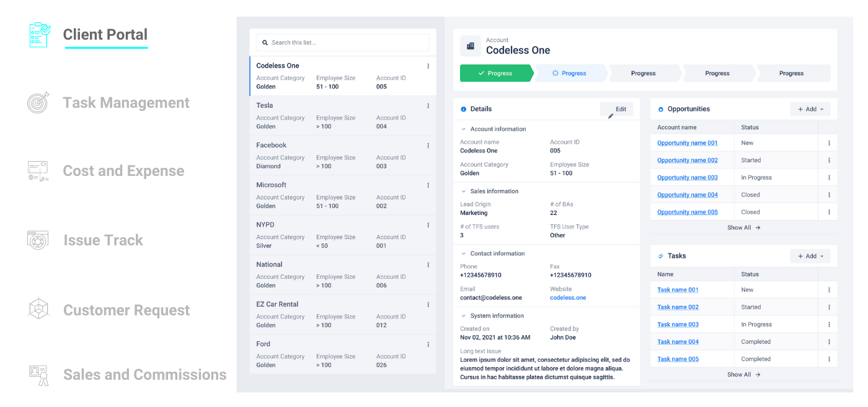Open the Opportunity name 004 link
Image resolution: width=868 pixels, height=407 pixels.
(688, 195)
